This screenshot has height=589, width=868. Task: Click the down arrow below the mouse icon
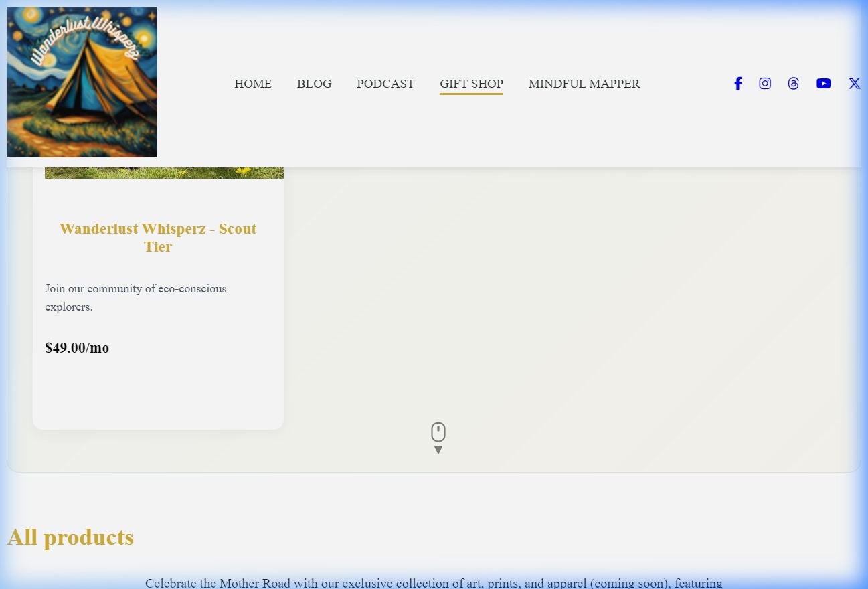438,450
